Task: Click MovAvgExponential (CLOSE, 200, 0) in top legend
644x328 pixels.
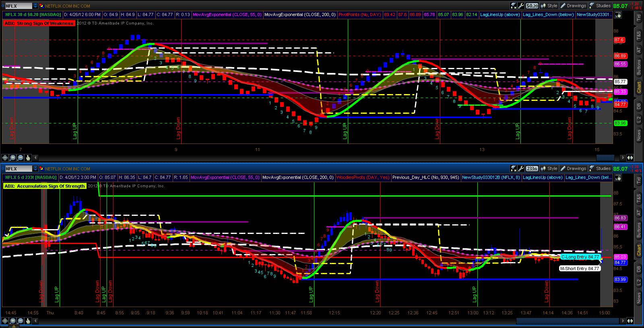Action: click(x=300, y=14)
